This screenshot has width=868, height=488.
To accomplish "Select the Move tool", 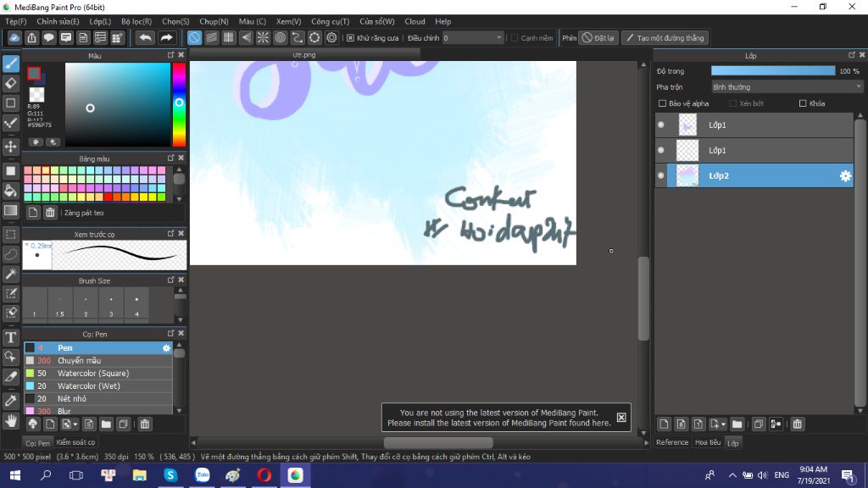I will pos(10,147).
